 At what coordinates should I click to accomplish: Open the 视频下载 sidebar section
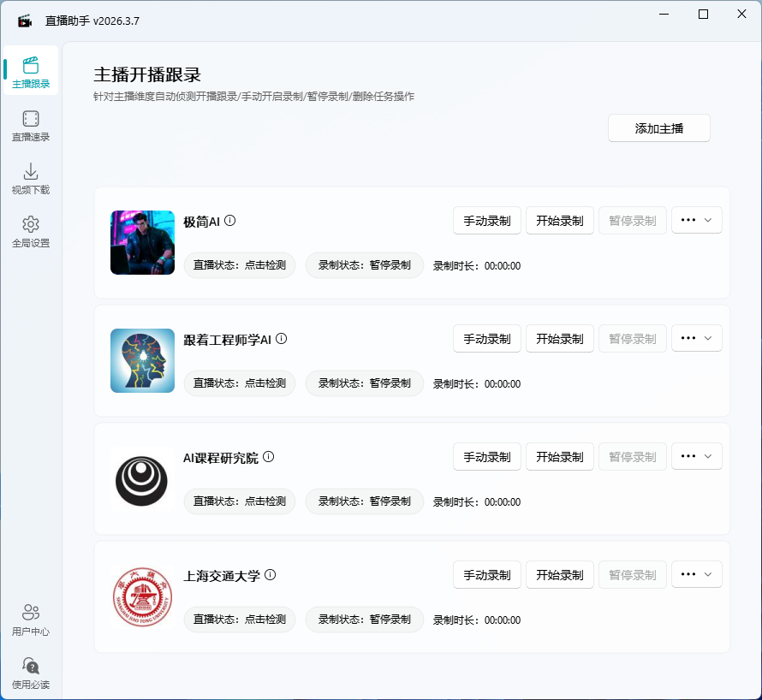click(x=30, y=178)
